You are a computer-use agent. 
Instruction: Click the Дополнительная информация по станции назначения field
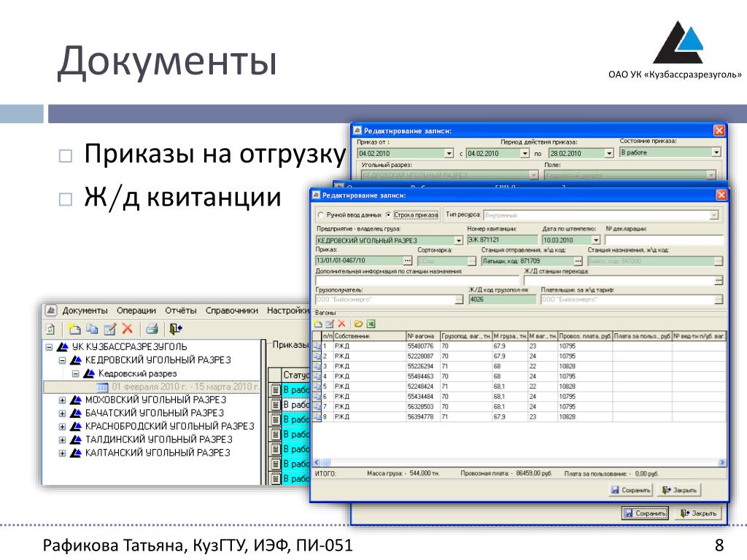pos(417,281)
